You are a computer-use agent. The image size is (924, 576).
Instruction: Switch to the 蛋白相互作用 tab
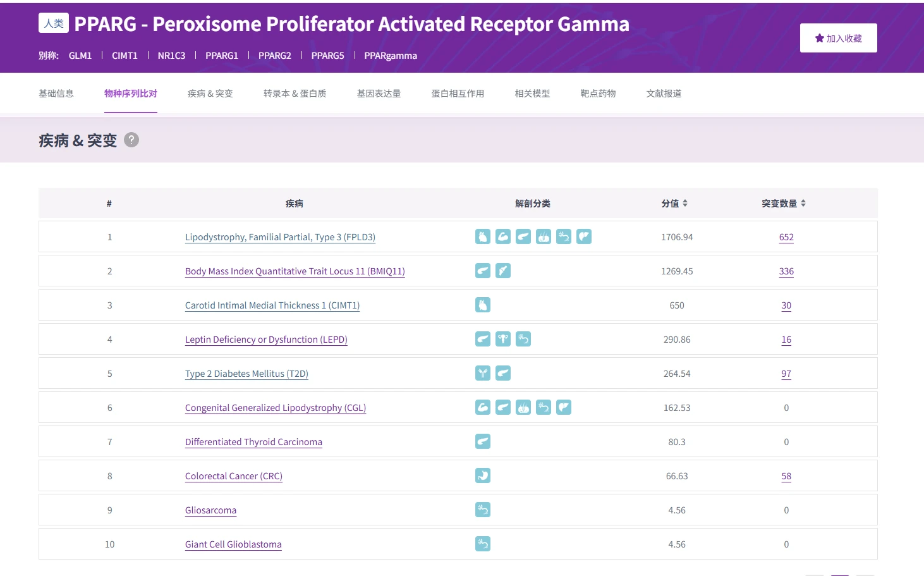[458, 93]
